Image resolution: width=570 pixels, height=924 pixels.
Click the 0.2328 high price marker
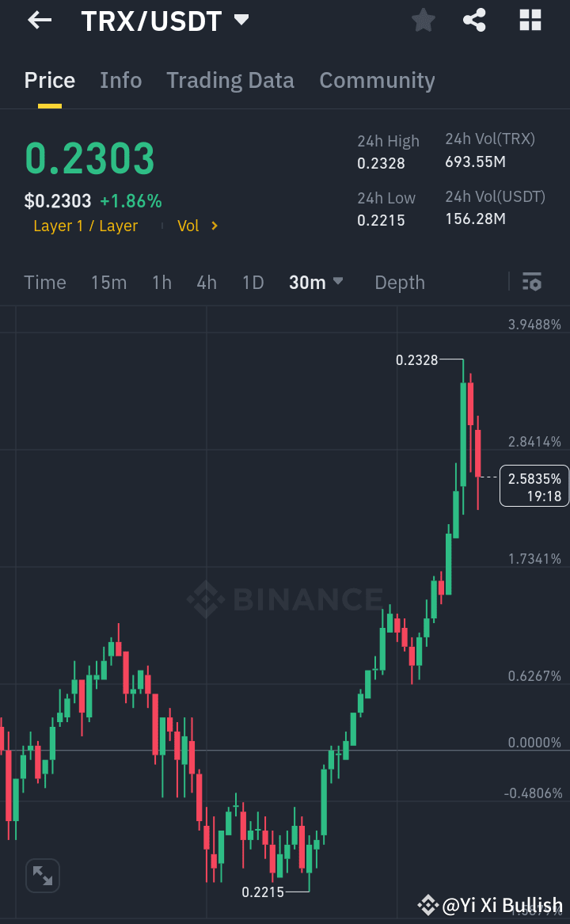coord(418,359)
